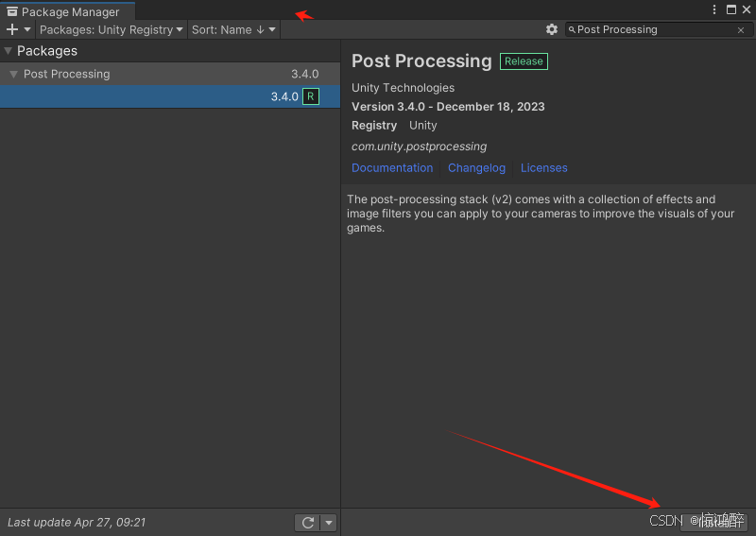Click the refresh package list button
This screenshot has width=756, height=536.
pyautogui.click(x=308, y=523)
